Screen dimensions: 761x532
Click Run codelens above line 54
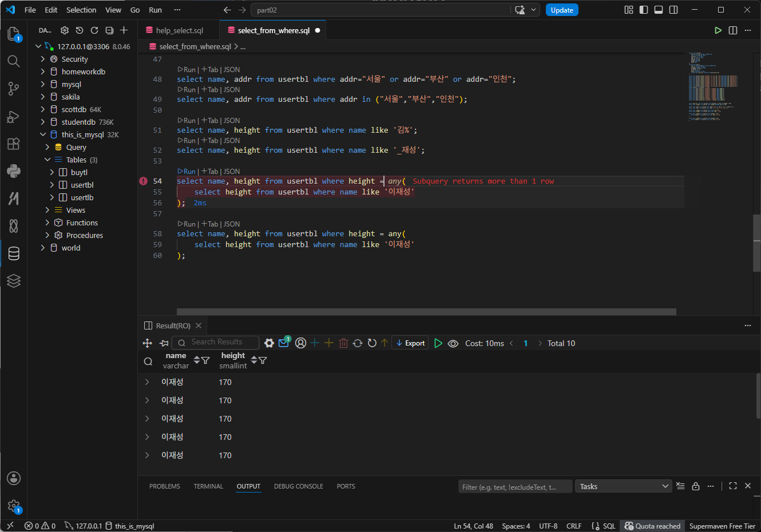[187, 171]
